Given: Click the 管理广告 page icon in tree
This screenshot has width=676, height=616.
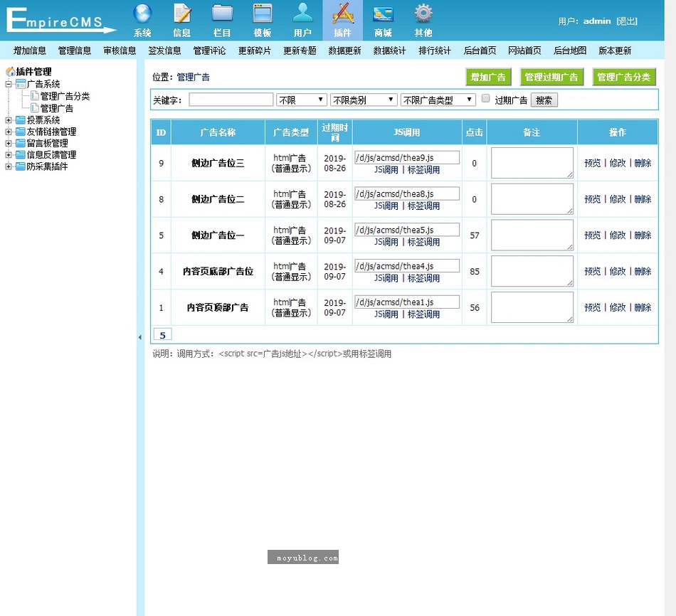Looking at the screenshot, I should (x=35, y=108).
